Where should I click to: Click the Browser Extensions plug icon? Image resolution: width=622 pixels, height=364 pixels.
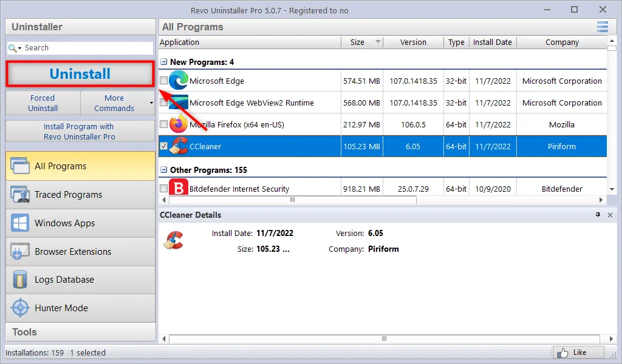coord(20,252)
